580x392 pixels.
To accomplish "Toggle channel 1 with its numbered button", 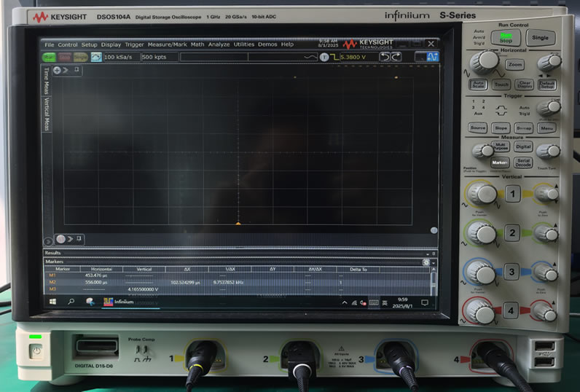I will [512, 194].
